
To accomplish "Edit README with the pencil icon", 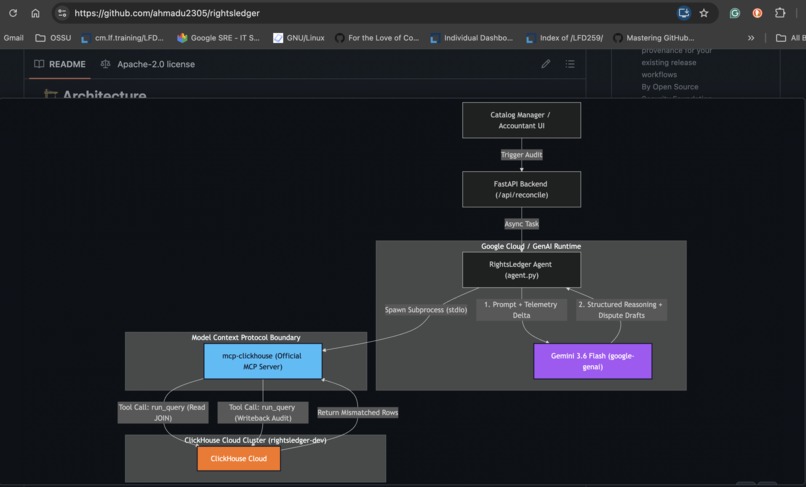I will 545,64.
